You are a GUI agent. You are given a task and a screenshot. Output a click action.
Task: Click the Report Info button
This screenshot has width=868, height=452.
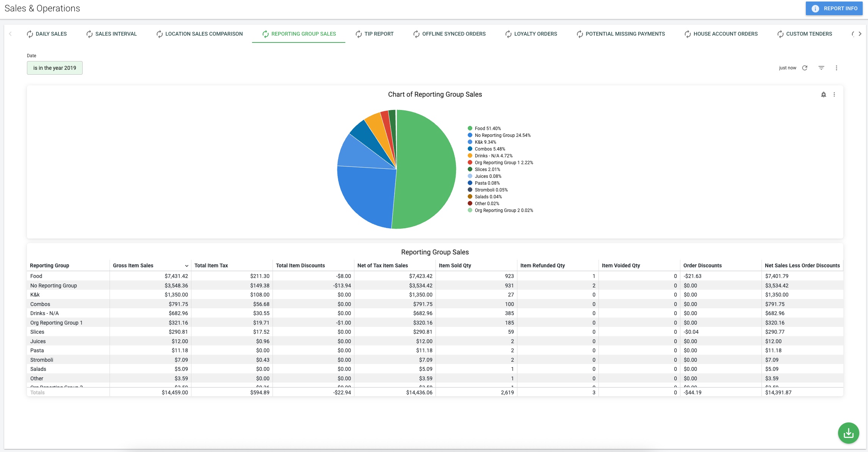tap(834, 8)
